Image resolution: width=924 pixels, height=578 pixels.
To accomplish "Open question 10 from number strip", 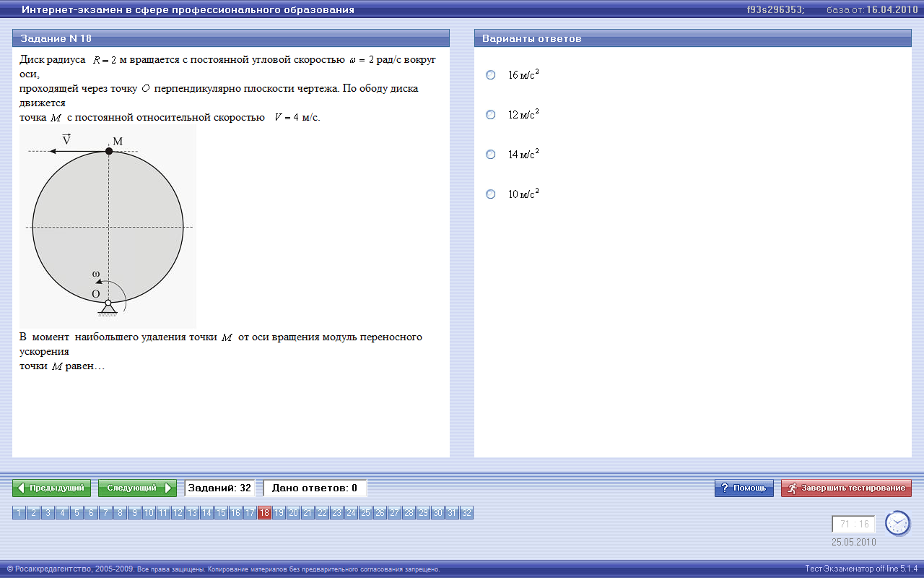I will click(x=149, y=513).
